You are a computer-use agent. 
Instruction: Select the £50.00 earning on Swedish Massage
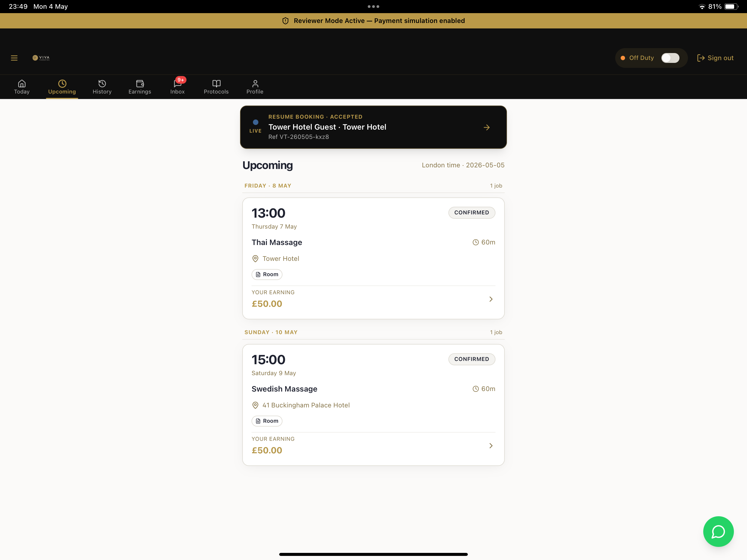pos(267,450)
